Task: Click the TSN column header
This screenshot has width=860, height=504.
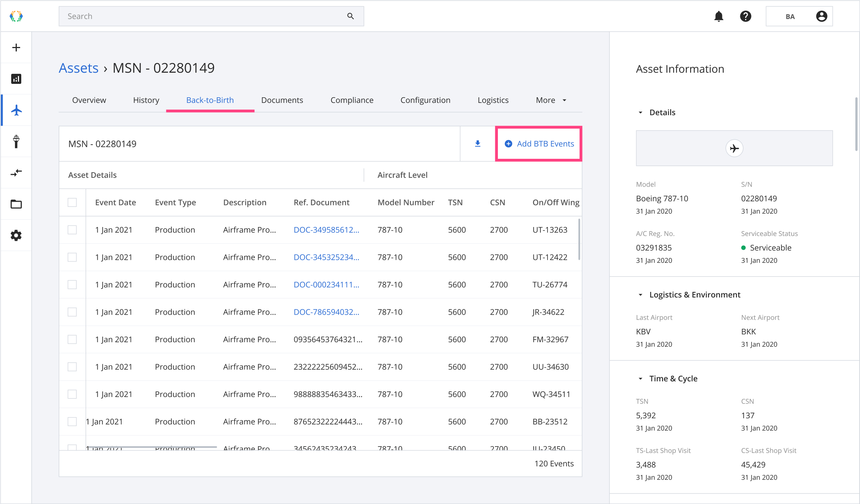Action: click(455, 202)
